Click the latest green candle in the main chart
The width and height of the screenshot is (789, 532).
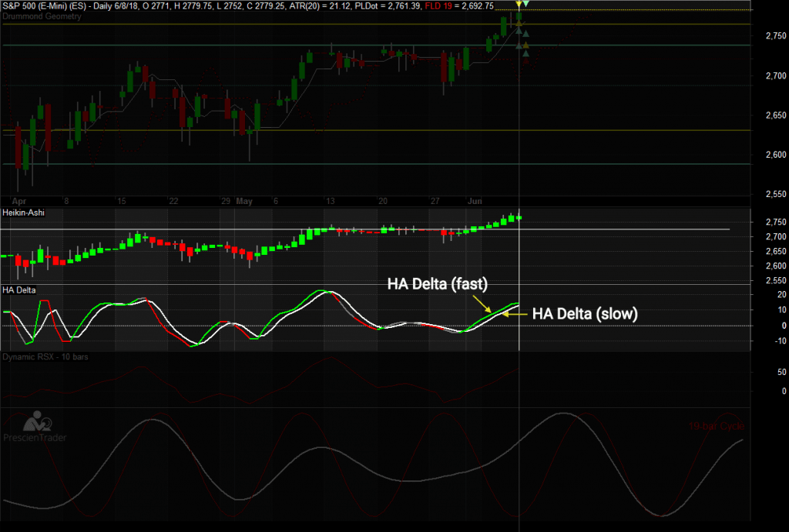[519, 17]
